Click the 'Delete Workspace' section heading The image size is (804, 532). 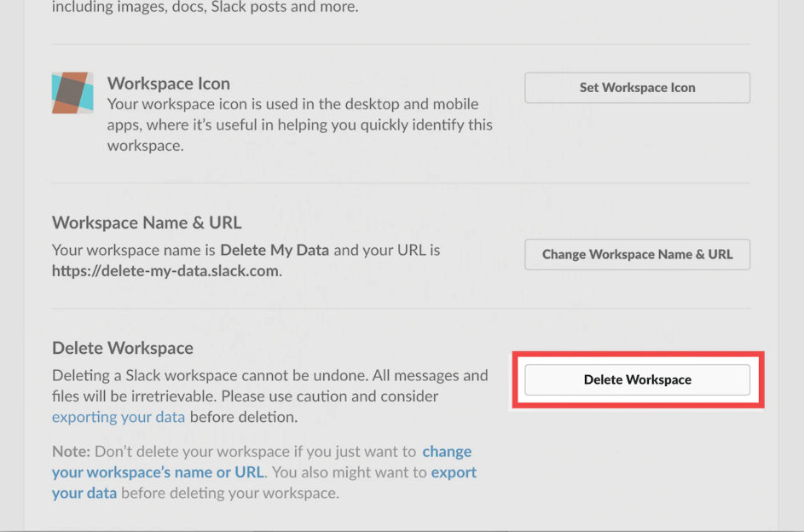pos(123,348)
